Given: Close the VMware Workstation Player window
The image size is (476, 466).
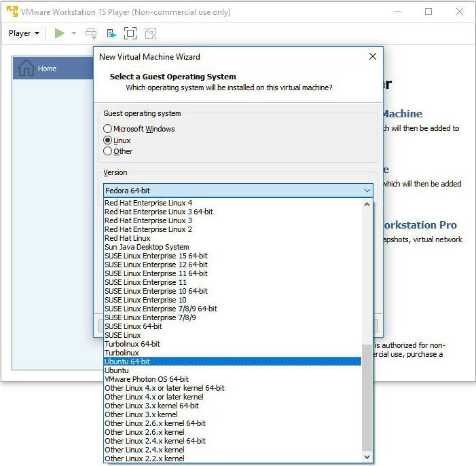Looking at the screenshot, I should click(459, 12).
